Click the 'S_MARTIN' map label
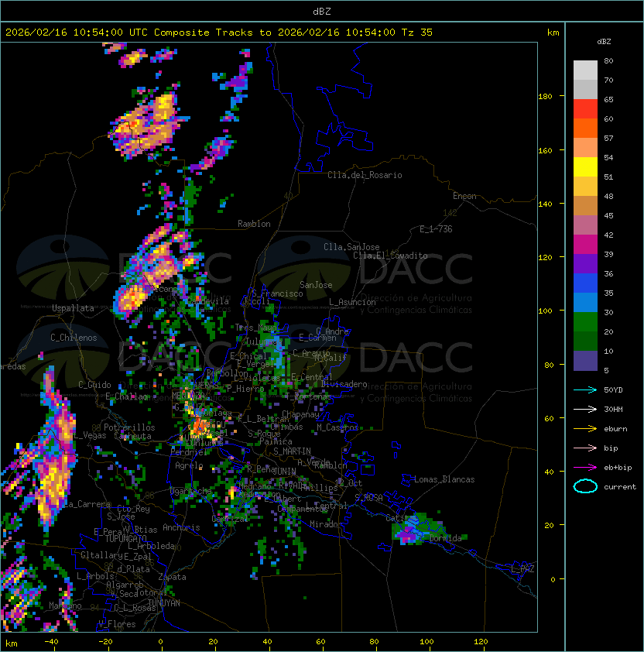 [292, 451]
